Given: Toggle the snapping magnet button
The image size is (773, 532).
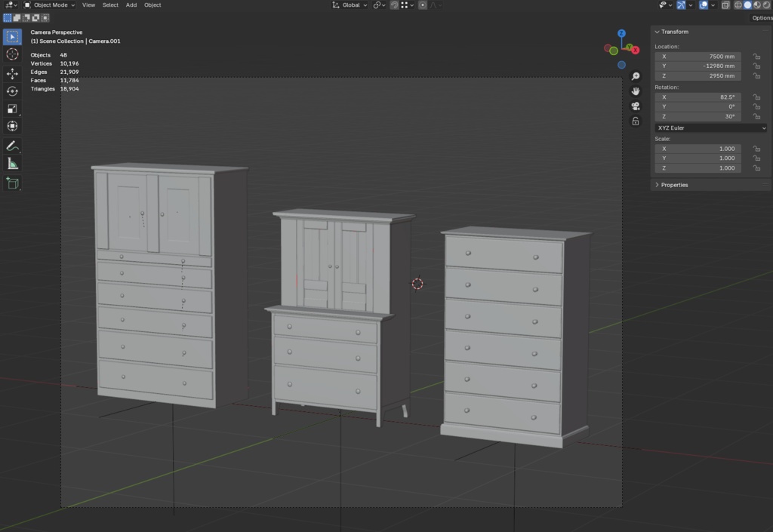Looking at the screenshot, I should tap(394, 5).
